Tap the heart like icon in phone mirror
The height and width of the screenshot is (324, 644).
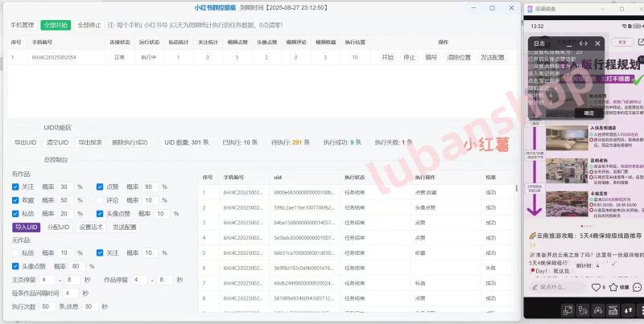point(596,288)
